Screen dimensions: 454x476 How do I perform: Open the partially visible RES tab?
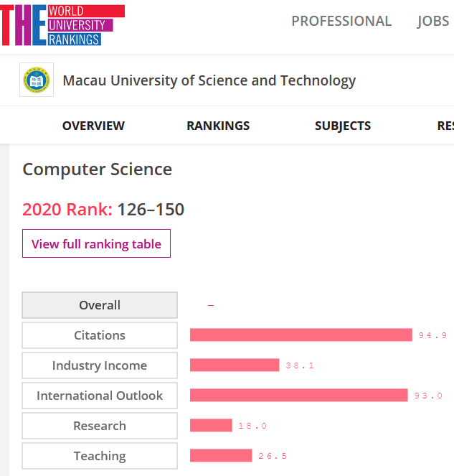[x=445, y=126]
